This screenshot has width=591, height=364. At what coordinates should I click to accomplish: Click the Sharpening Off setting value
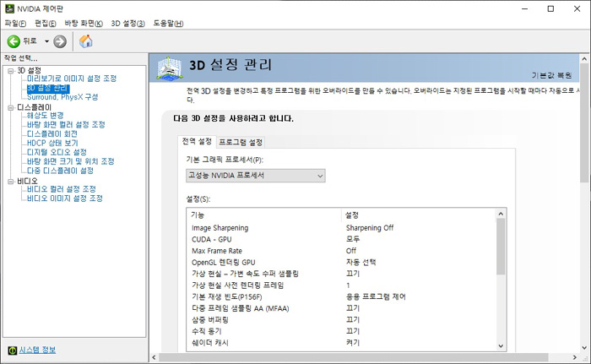pos(370,228)
